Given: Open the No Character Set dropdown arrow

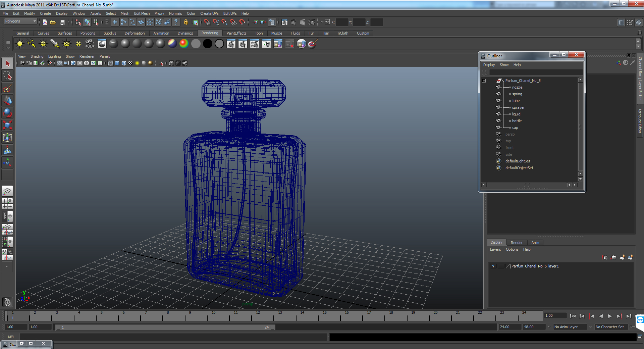Looking at the screenshot, I should point(590,327).
